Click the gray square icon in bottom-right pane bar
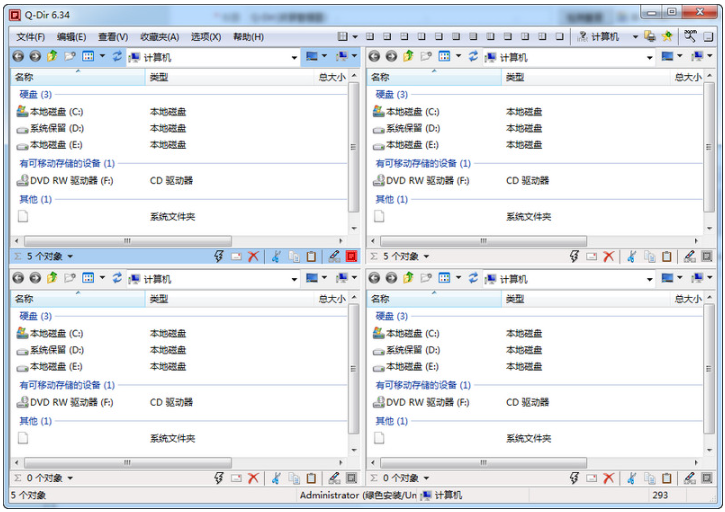725x512 pixels. [x=707, y=478]
